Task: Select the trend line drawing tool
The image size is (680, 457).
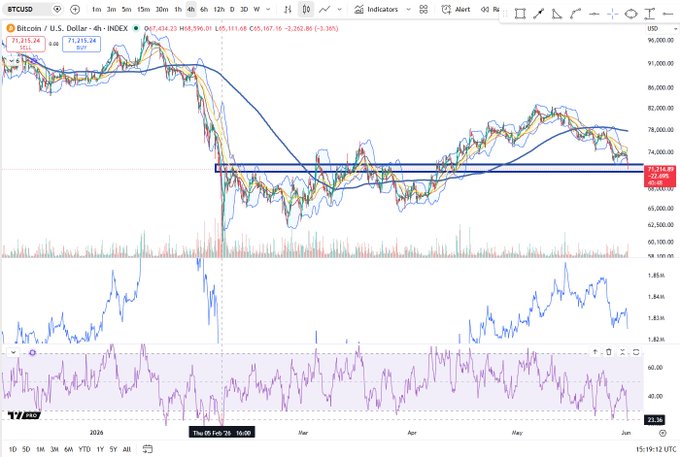Action: pyautogui.click(x=539, y=14)
